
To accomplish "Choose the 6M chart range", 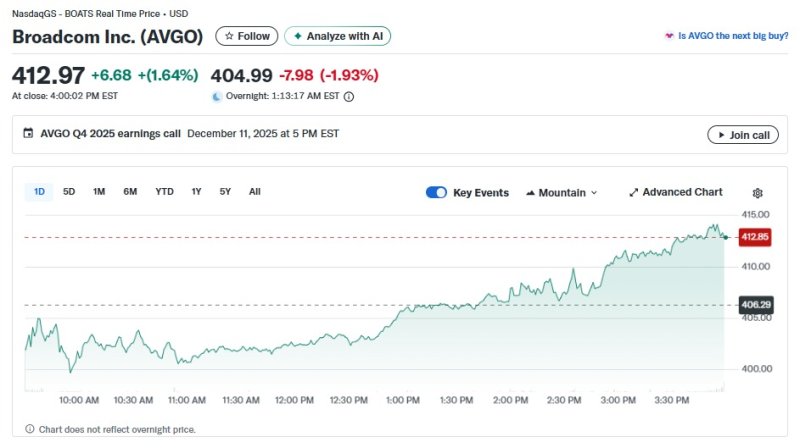I will pyautogui.click(x=130, y=191).
